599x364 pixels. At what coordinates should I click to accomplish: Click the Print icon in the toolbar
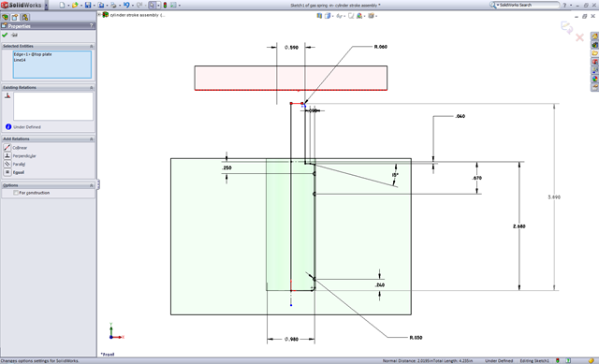click(113, 5)
